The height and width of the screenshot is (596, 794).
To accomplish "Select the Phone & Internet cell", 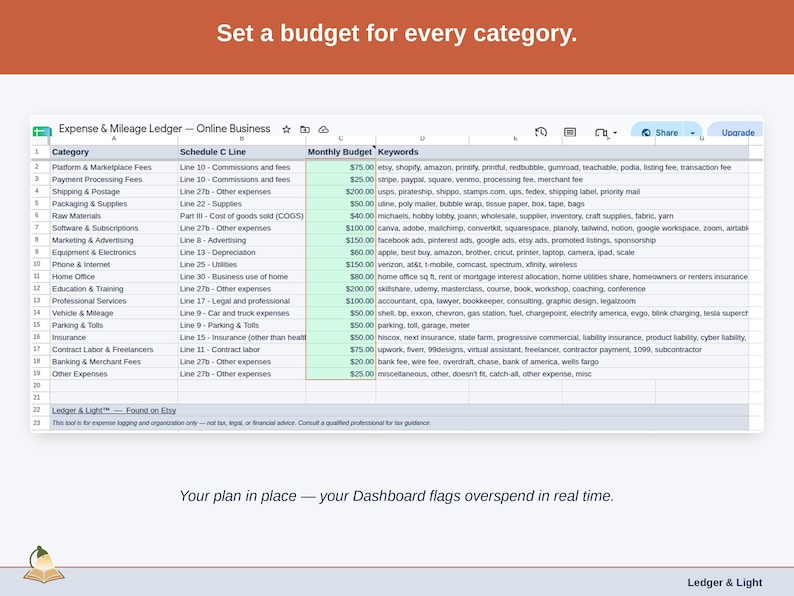I will (x=114, y=264).
